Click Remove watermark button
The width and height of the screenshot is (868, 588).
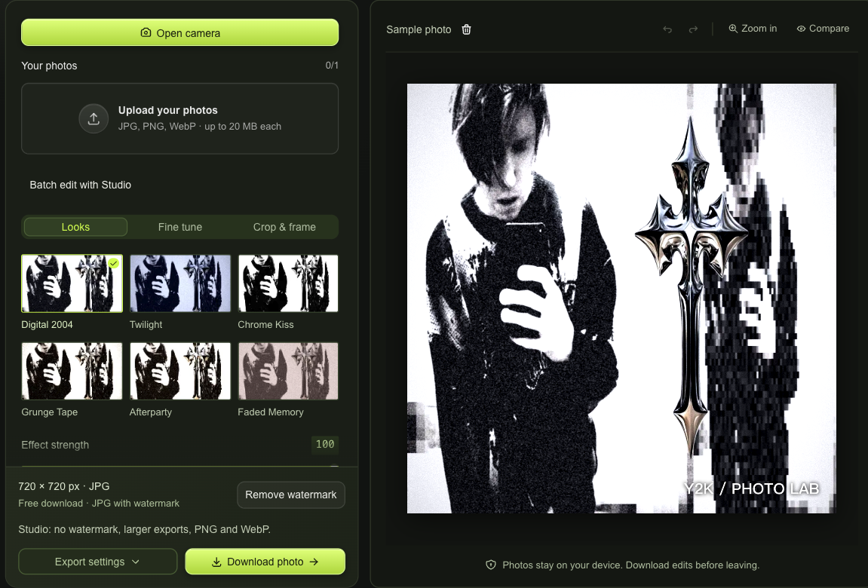pyautogui.click(x=290, y=495)
